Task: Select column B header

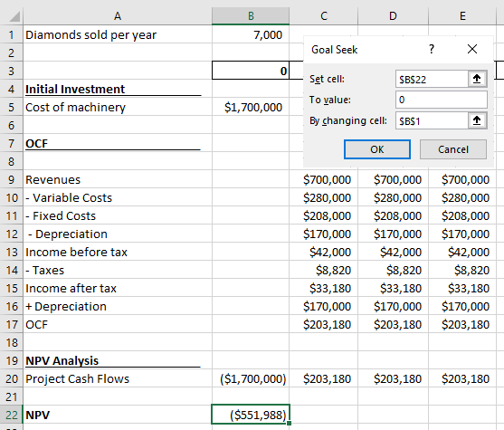Action: (x=251, y=15)
